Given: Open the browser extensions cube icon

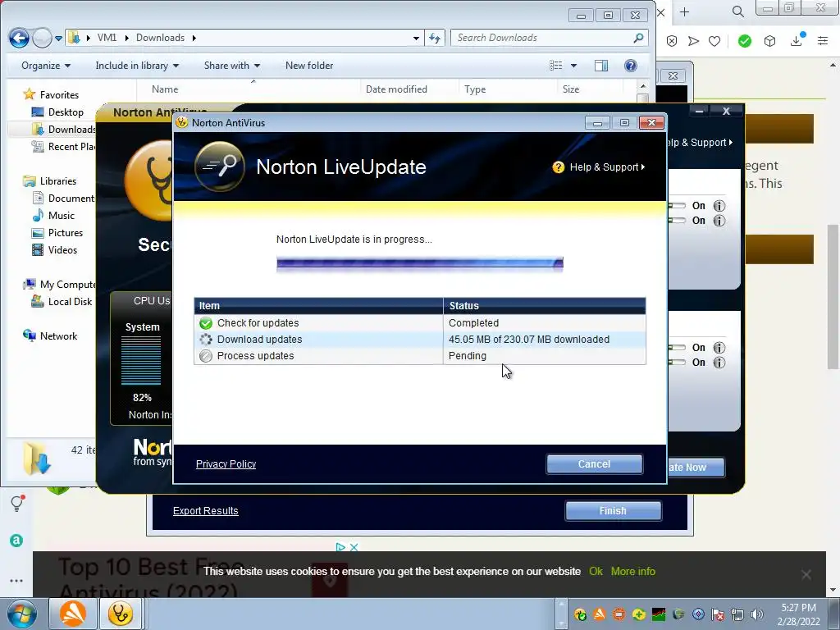Looking at the screenshot, I should pos(769,41).
